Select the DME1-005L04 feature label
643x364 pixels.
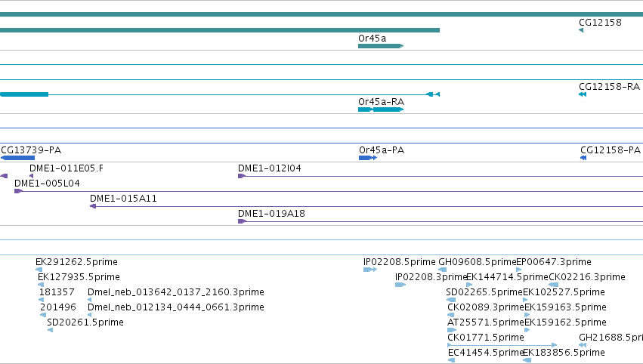(47, 184)
